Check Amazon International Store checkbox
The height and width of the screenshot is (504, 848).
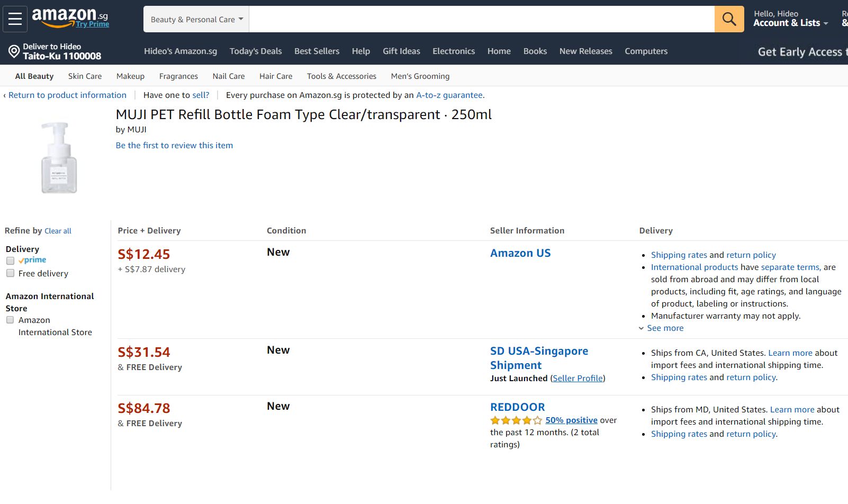[10, 320]
